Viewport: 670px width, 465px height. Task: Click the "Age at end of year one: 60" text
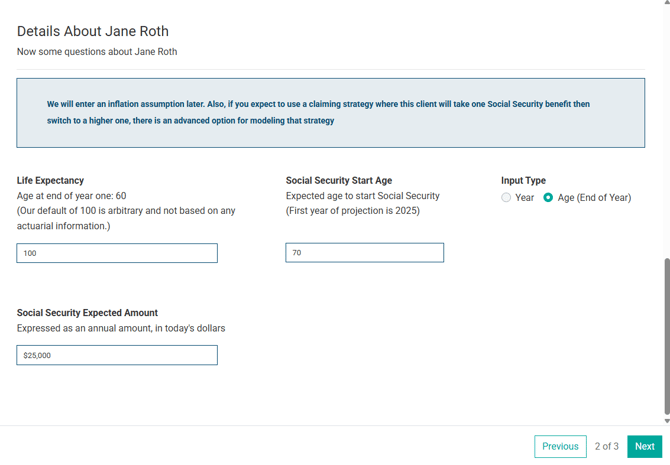tap(71, 196)
